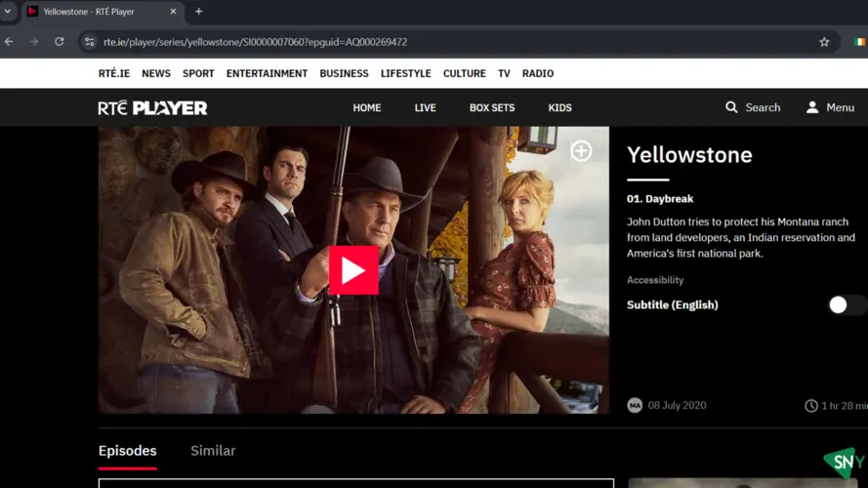Go back in browser history
The image size is (868, 488).
(x=9, y=42)
